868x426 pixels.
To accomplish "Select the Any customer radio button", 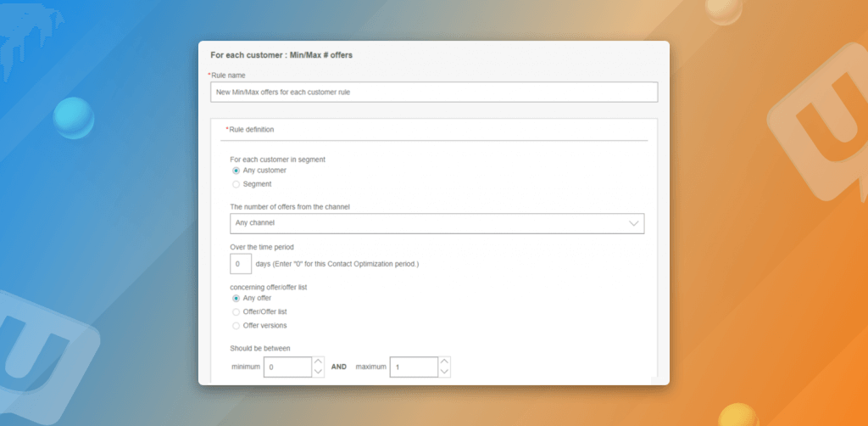I will pyautogui.click(x=236, y=170).
